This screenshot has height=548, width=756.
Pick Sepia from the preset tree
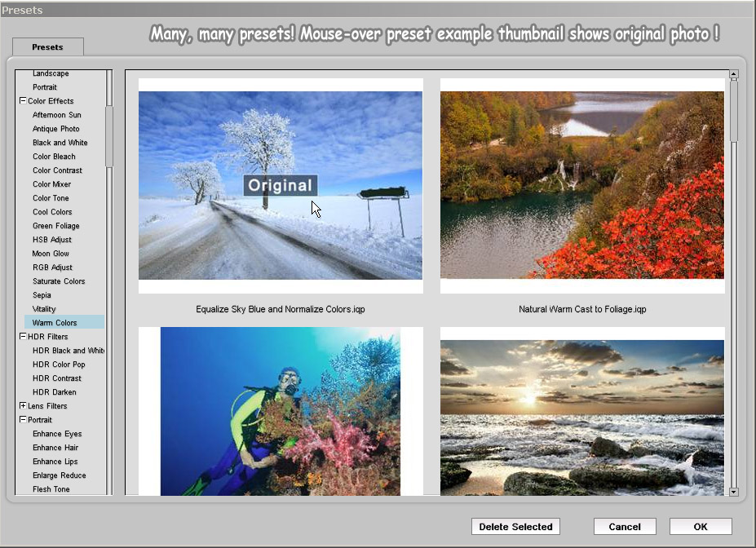pos(42,295)
